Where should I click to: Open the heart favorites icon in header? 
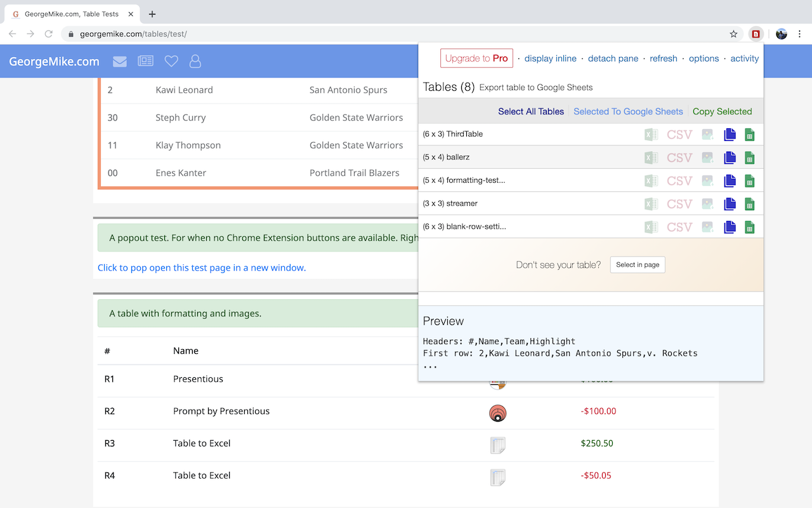click(x=171, y=62)
